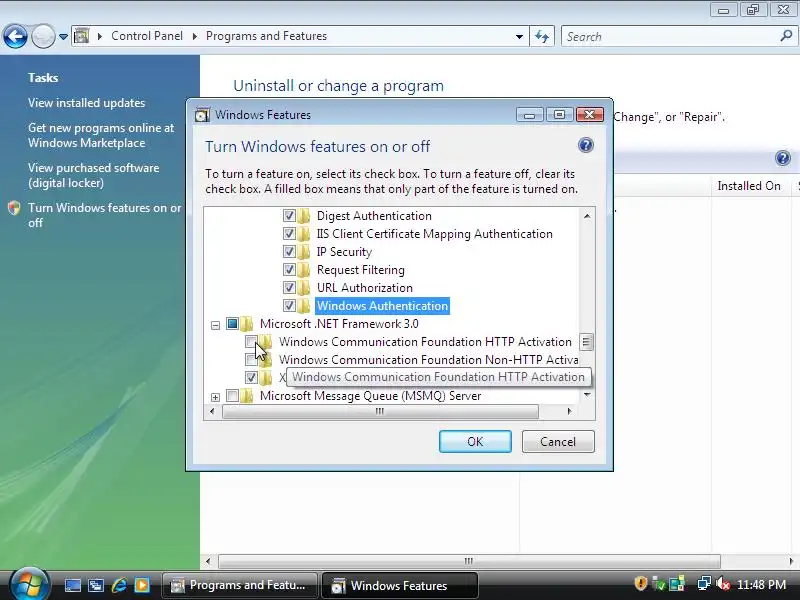Image resolution: width=800 pixels, height=600 pixels.
Task: Click the help icon in Windows Features dialog
Action: click(x=586, y=145)
